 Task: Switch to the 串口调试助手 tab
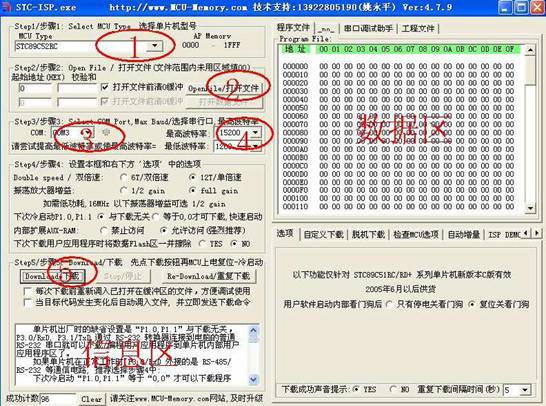368,28
